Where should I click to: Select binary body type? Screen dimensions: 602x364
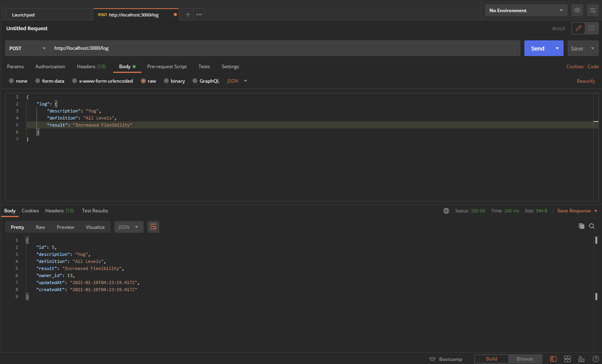pyautogui.click(x=175, y=81)
